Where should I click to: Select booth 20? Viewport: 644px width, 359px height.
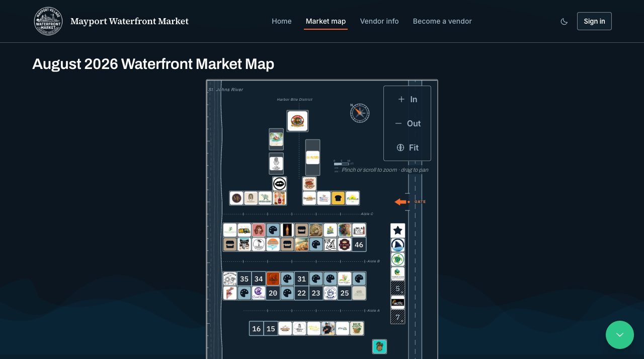coord(273,293)
